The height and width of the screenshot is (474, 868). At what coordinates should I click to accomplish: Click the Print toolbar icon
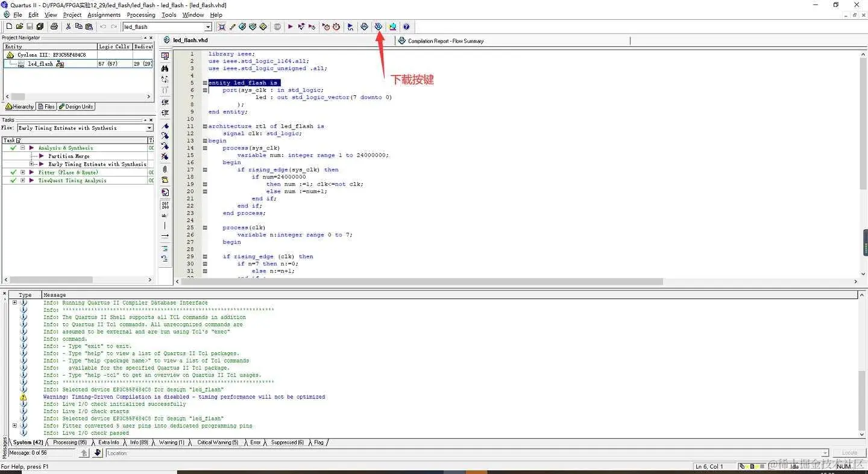[x=54, y=27]
